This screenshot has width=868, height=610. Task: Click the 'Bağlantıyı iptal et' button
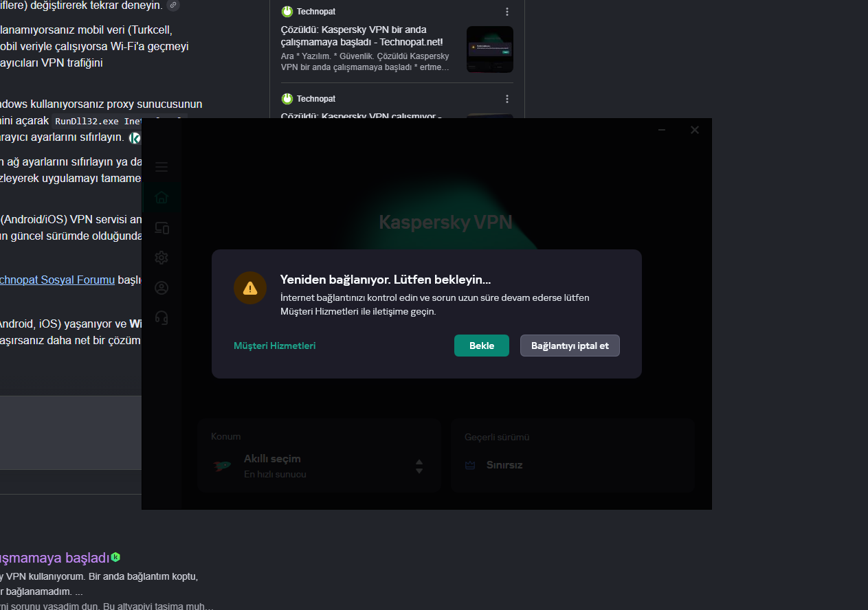click(x=570, y=346)
